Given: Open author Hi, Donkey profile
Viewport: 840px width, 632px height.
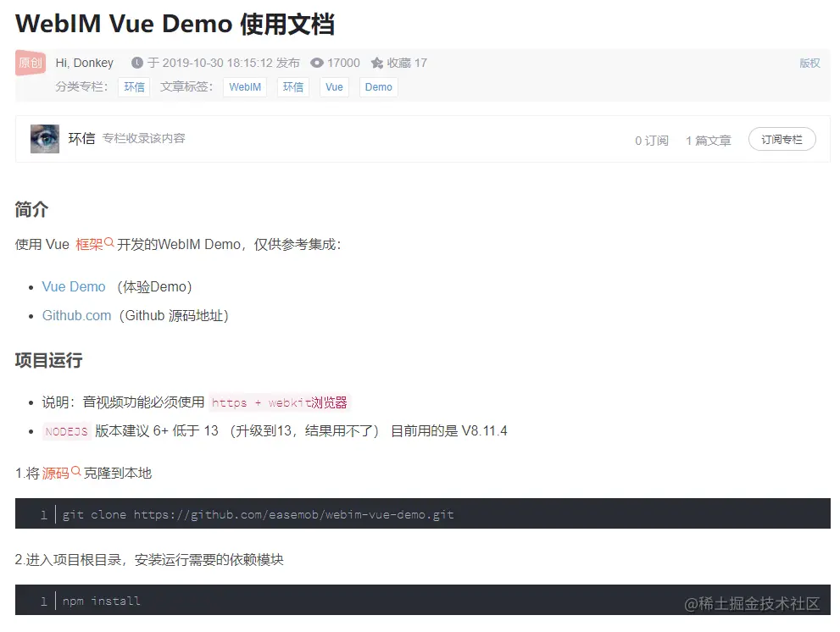Looking at the screenshot, I should pyautogui.click(x=85, y=63).
